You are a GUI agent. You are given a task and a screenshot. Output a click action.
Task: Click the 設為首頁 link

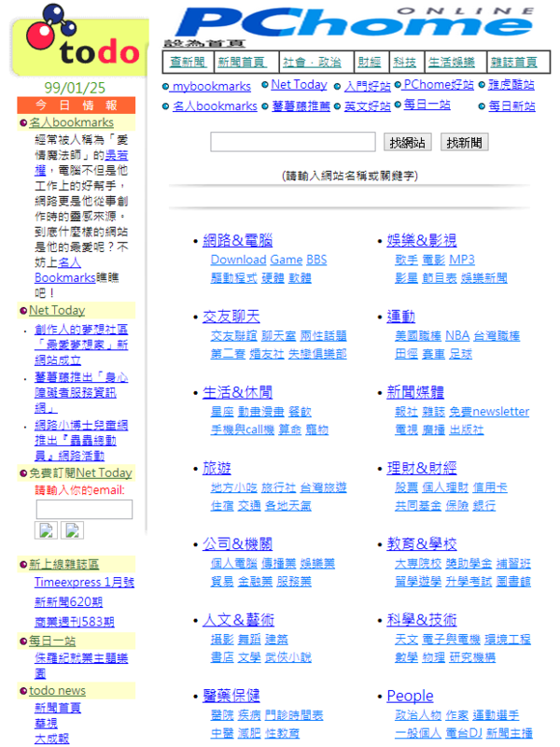tap(204, 43)
